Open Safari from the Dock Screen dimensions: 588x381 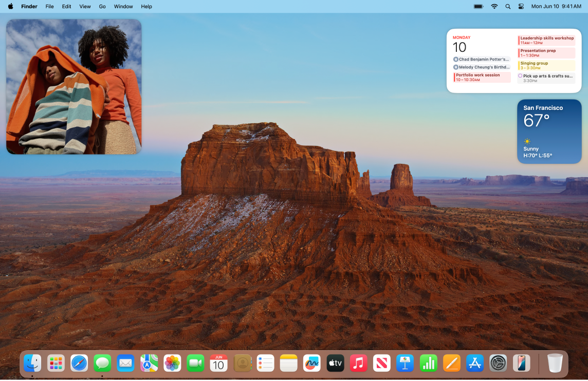pos(79,363)
